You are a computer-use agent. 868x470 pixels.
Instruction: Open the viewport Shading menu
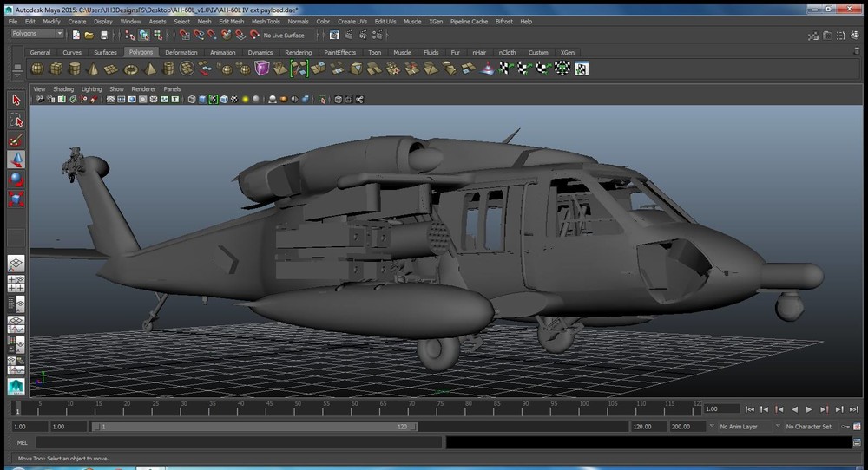click(x=63, y=88)
